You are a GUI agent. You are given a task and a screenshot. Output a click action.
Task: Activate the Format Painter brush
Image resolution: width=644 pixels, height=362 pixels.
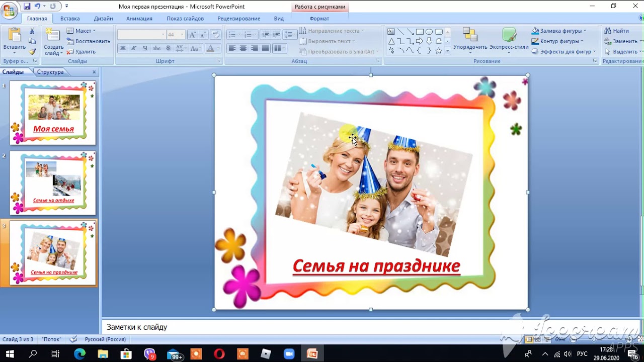point(32,51)
